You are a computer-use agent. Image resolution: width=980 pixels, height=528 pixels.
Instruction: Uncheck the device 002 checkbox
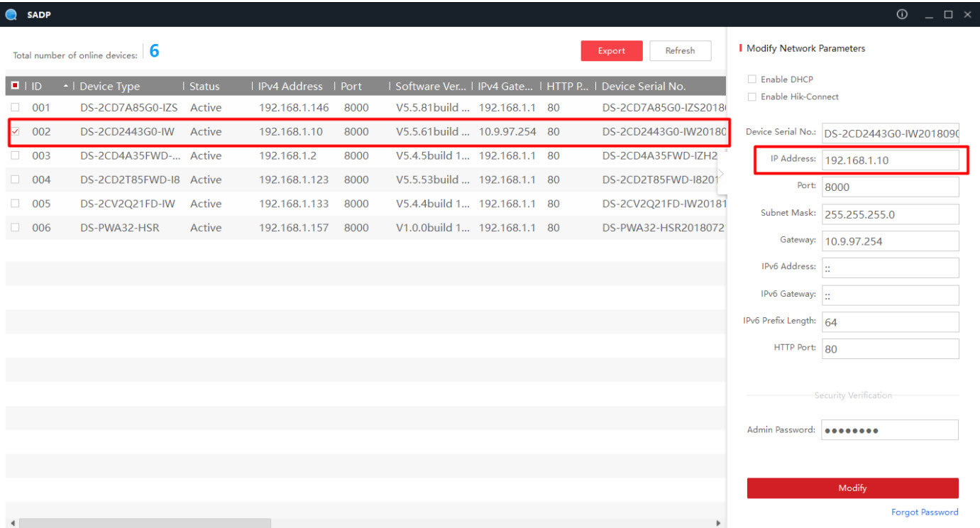15,131
